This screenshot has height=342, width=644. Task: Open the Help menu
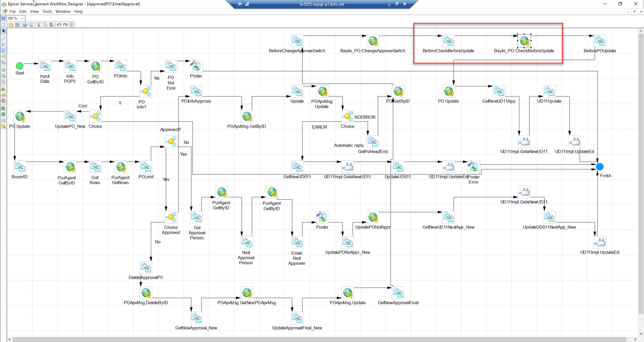pos(78,11)
